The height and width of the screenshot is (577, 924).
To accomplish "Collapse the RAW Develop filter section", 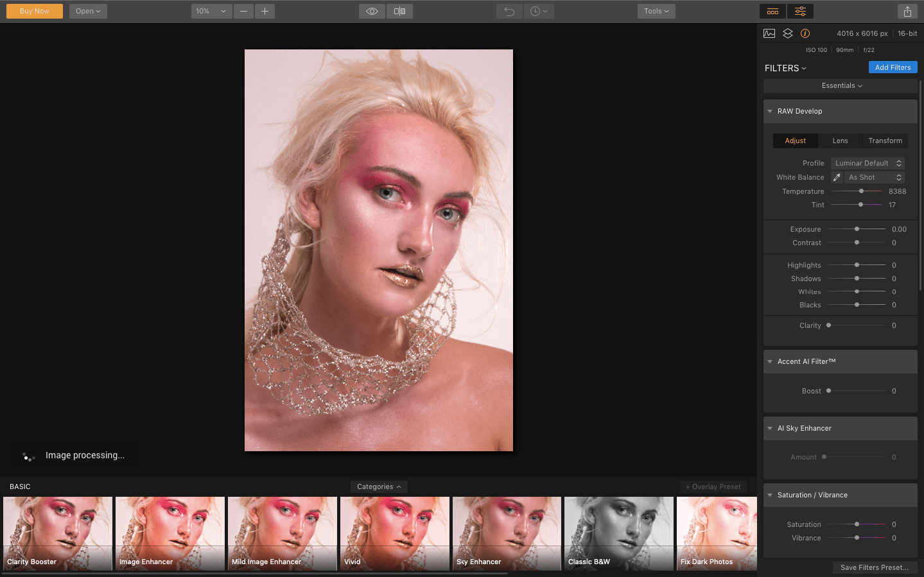I will [x=770, y=111].
